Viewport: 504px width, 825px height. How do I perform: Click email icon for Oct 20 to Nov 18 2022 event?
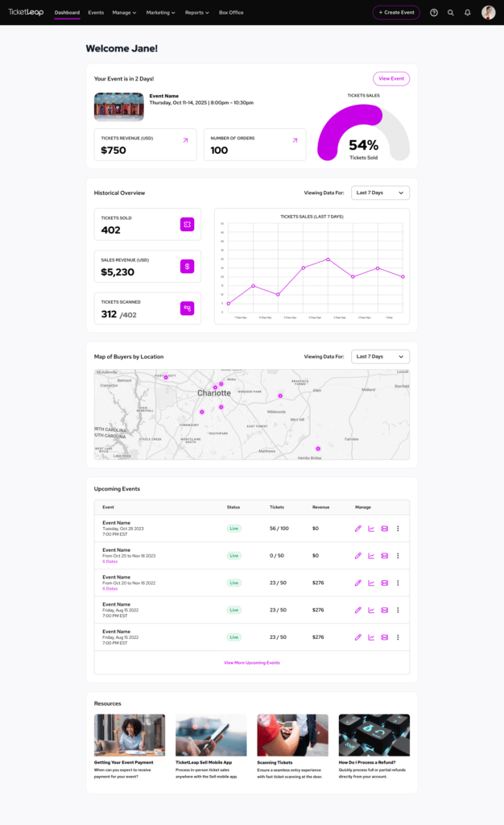pyautogui.click(x=385, y=583)
